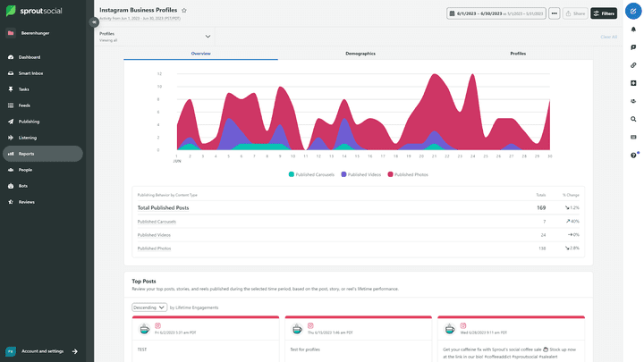Toggle Published Photos legend series
The height and width of the screenshot is (362, 644).
click(x=408, y=174)
